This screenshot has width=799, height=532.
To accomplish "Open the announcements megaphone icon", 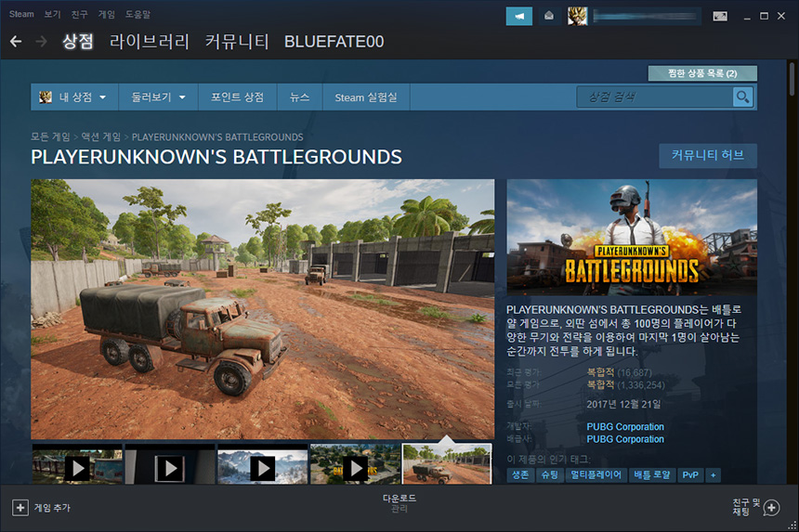I will (x=519, y=17).
